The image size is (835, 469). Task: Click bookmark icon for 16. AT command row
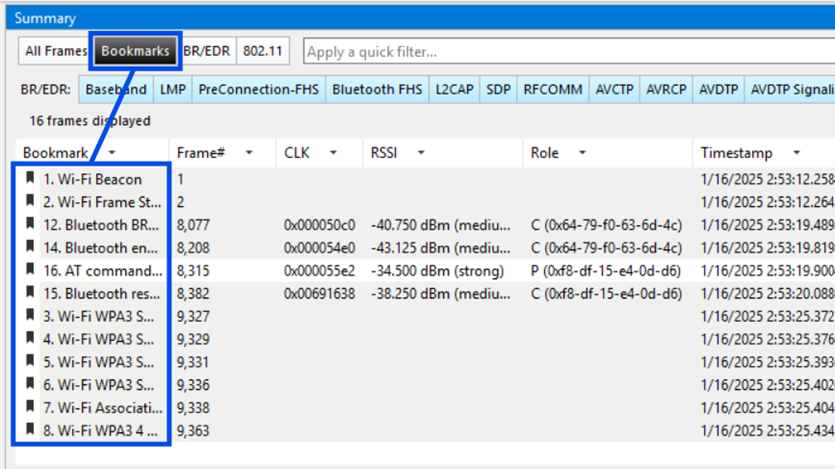pos(30,269)
